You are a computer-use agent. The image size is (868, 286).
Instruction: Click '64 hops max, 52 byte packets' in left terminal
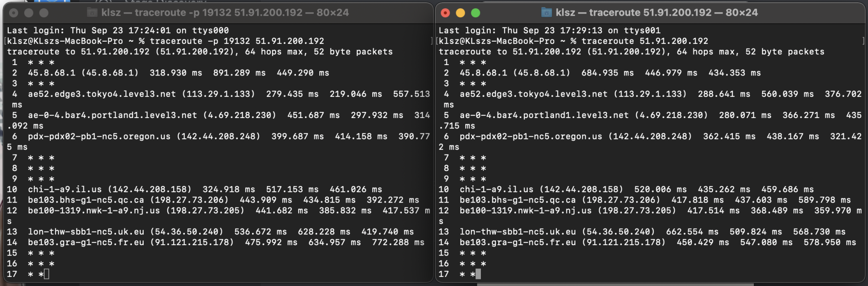pyautogui.click(x=319, y=52)
